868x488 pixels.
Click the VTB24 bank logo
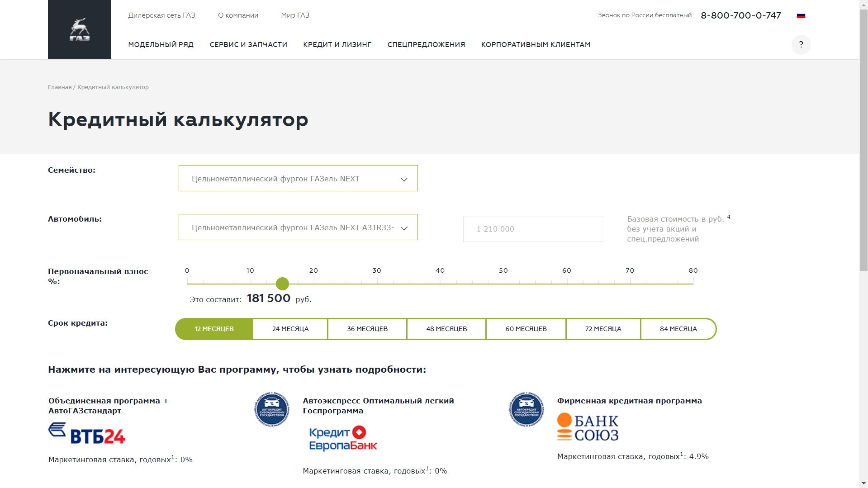(x=87, y=433)
